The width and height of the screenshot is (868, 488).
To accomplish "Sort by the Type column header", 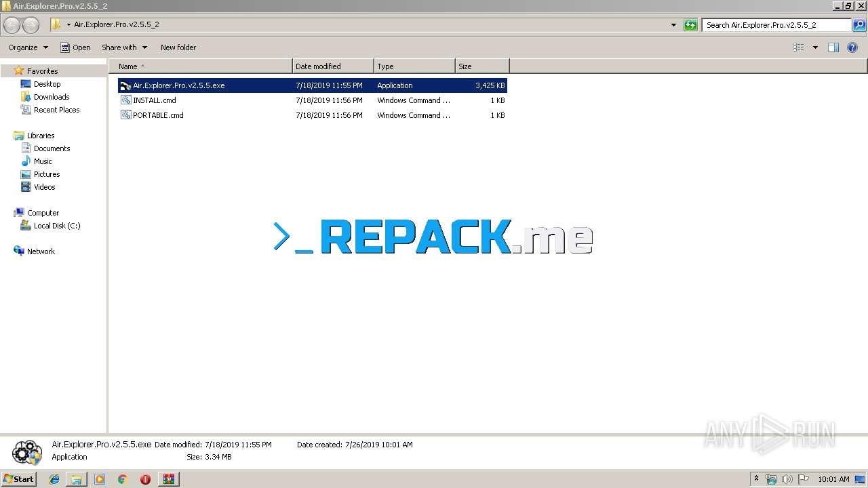I will tap(414, 66).
